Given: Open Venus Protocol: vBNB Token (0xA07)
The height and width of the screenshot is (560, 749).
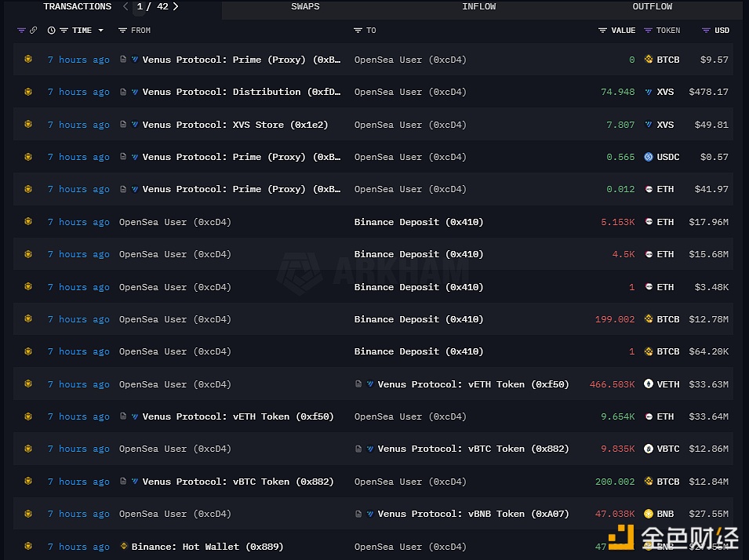Looking at the screenshot, I should [x=473, y=514].
